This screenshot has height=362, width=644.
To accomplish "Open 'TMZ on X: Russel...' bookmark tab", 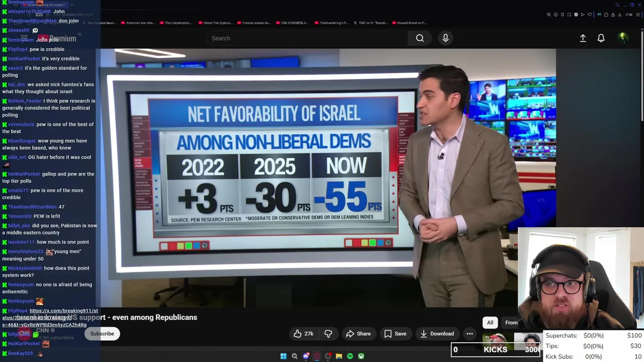I will (x=371, y=23).
